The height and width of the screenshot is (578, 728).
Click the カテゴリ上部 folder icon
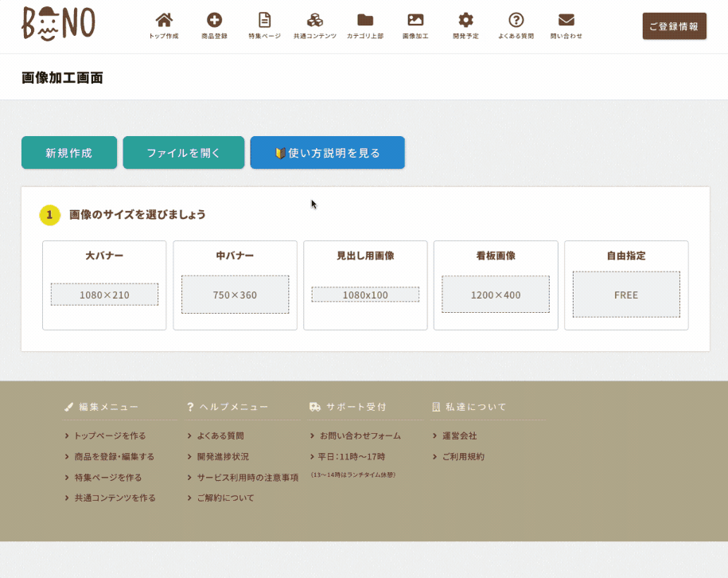click(x=365, y=21)
